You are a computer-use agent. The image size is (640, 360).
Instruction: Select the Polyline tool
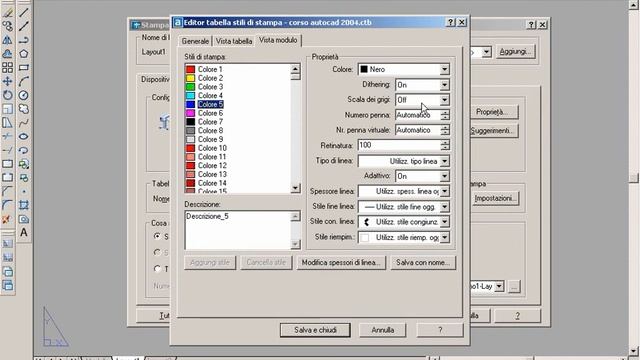[24, 40]
